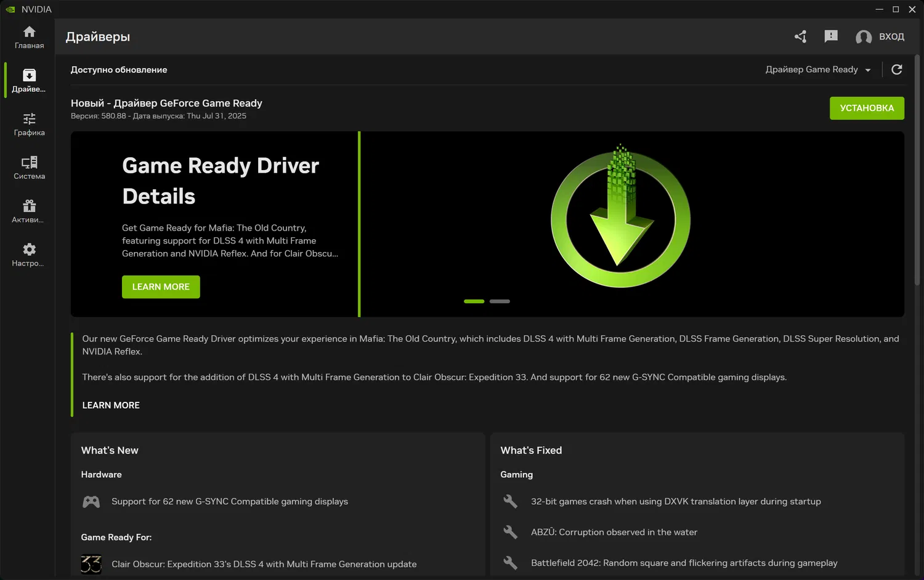Click the 'What's Fixed' section heading
The width and height of the screenshot is (924, 580).
pyautogui.click(x=531, y=451)
